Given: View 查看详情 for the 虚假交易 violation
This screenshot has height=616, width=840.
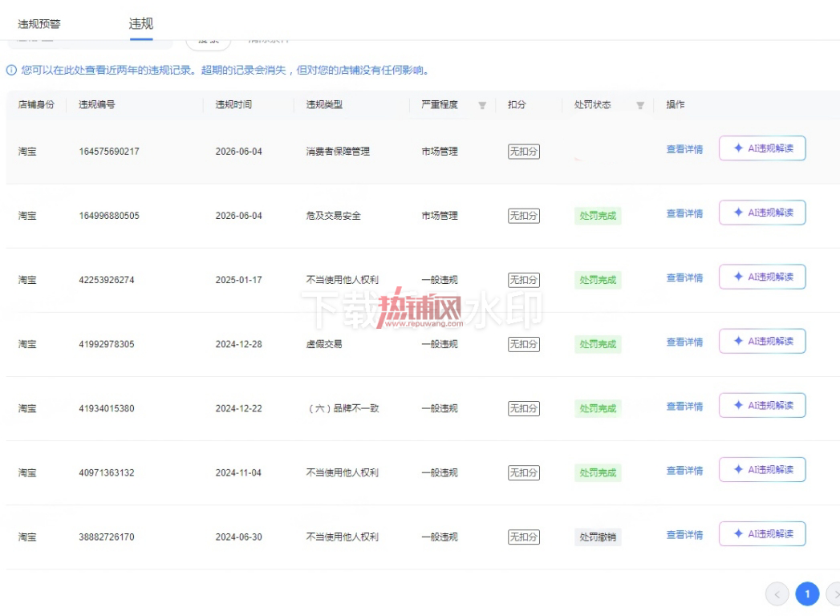Looking at the screenshot, I should coord(684,342).
